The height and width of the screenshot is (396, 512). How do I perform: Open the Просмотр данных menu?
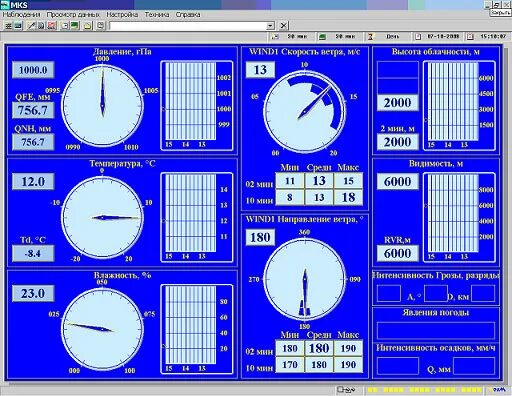73,15
